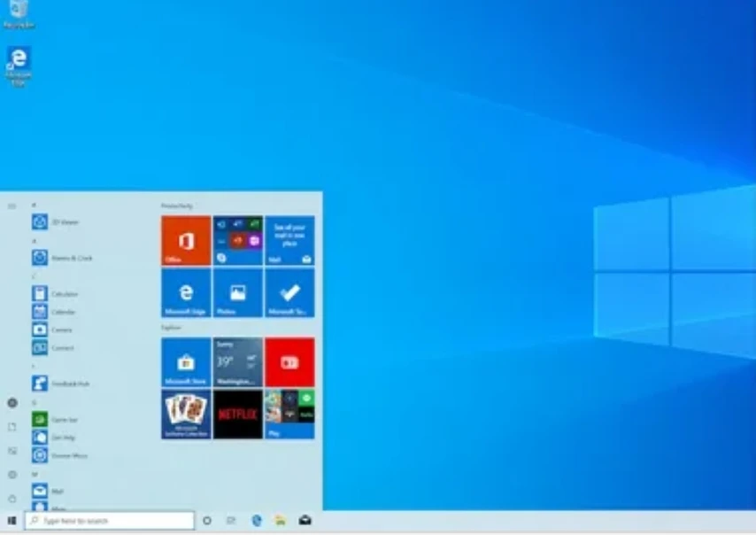Screen dimensions: 756x535
Task: Click the Windows Start button
Action: pos(12,521)
